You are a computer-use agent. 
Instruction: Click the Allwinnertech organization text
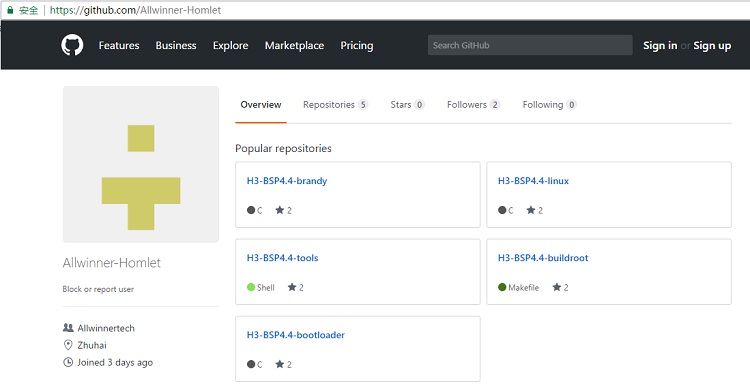(106, 328)
